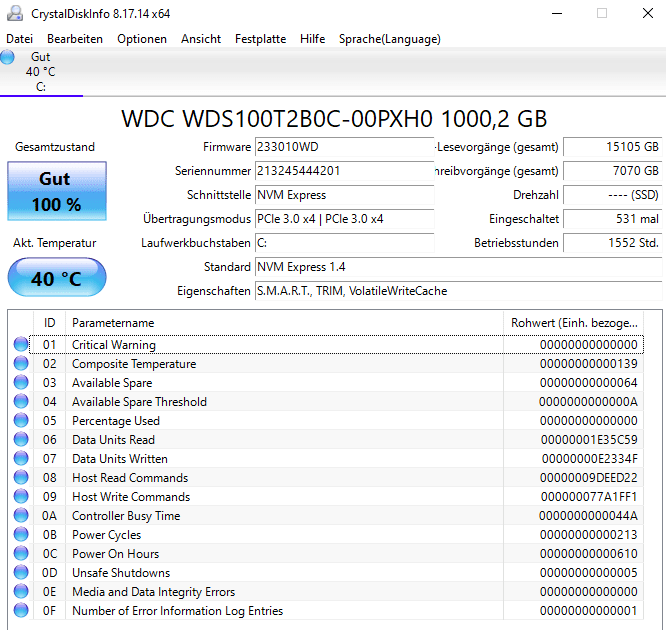Click the Betriebsstunden value 1552 Std.
The width and height of the screenshot is (666, 630).
coord(612,243)
